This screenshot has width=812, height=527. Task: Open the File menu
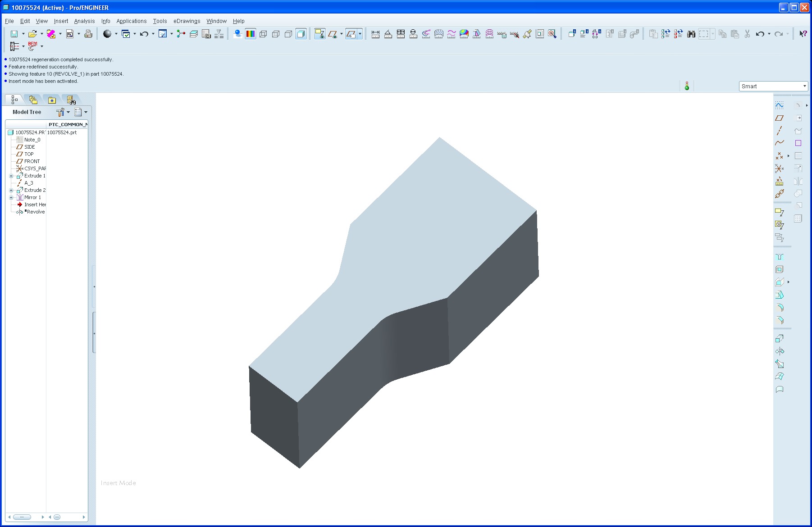point(9,21)
